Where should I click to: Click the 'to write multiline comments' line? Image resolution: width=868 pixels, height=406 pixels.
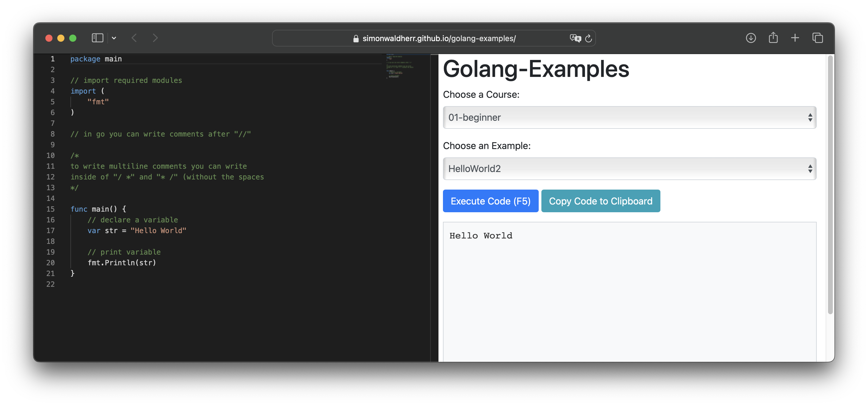[x=158, y=166]
